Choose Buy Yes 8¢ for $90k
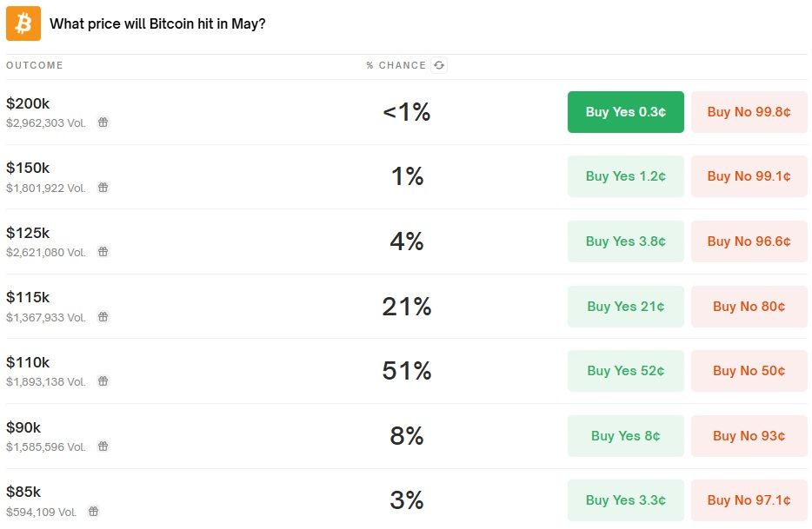Viewport: 812px width, 529px height. click(625, 436)
